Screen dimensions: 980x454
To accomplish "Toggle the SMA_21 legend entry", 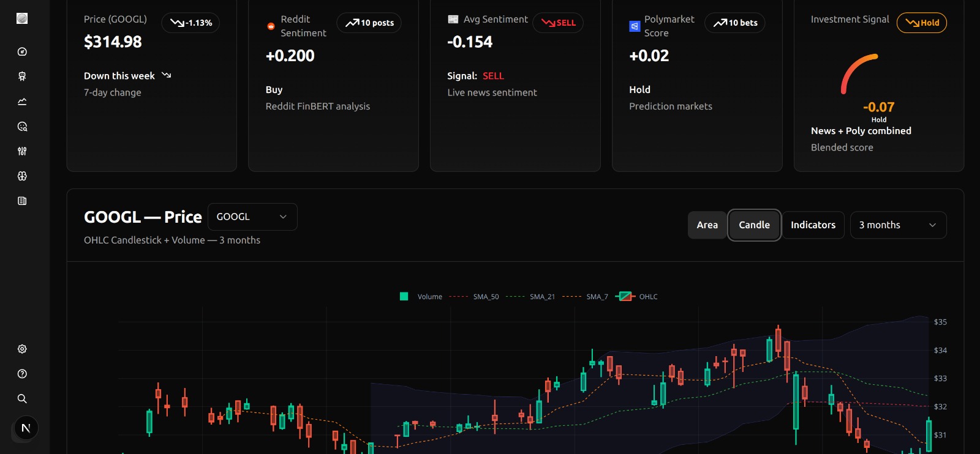I will coord(530,297).
